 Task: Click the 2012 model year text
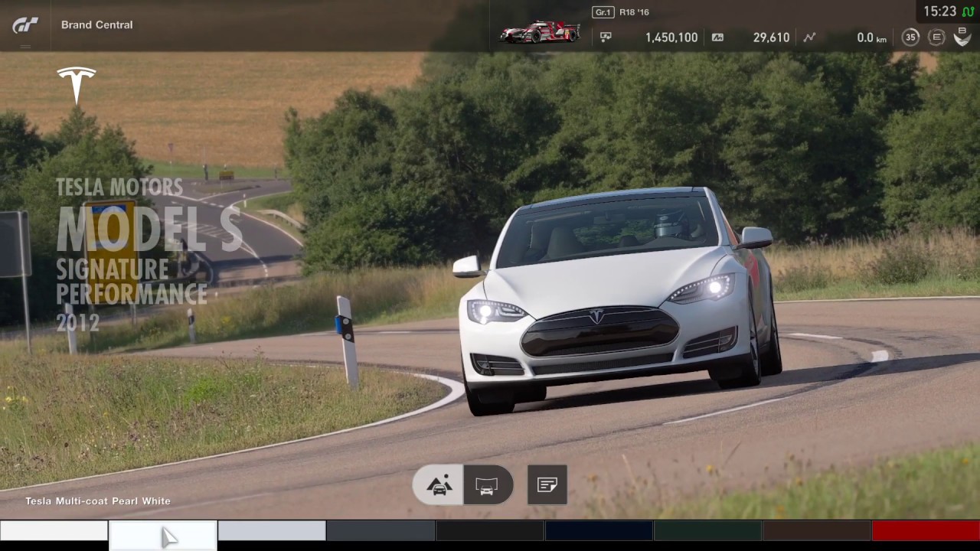tap(77, 321)
